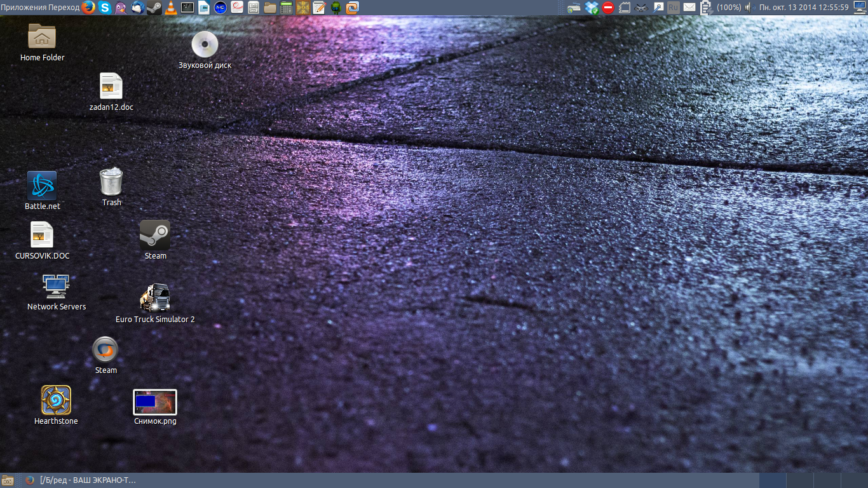Open the text editor notepad launcher

pos(319,8)
